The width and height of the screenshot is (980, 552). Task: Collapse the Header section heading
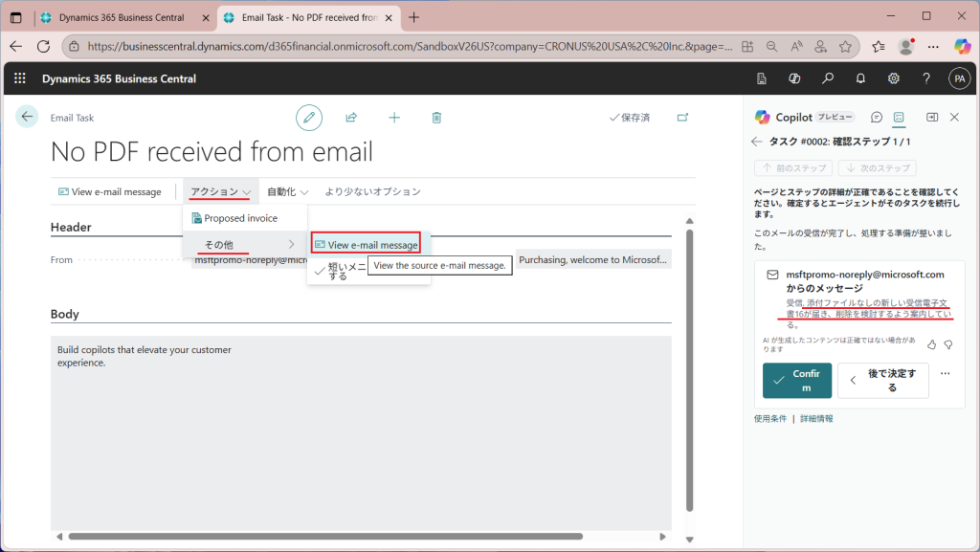pyautogui.click(x=71, y=228)
